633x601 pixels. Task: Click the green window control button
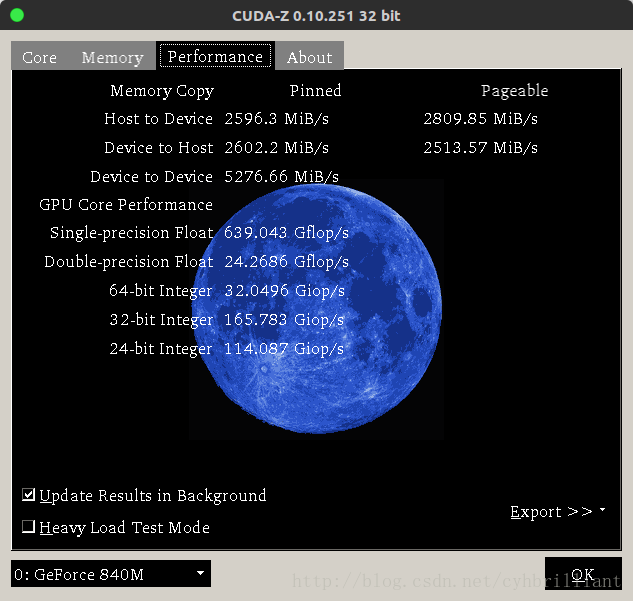tap(17, 15)
